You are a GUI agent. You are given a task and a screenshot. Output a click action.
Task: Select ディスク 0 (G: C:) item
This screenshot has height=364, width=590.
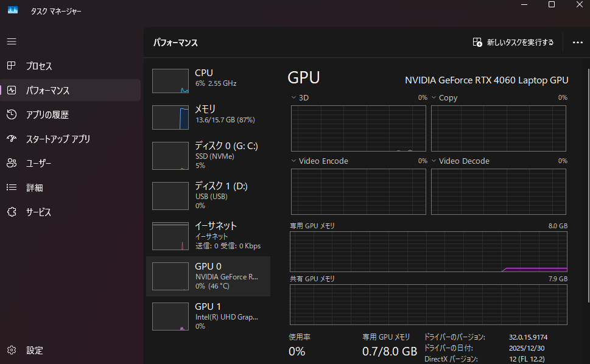208,156
